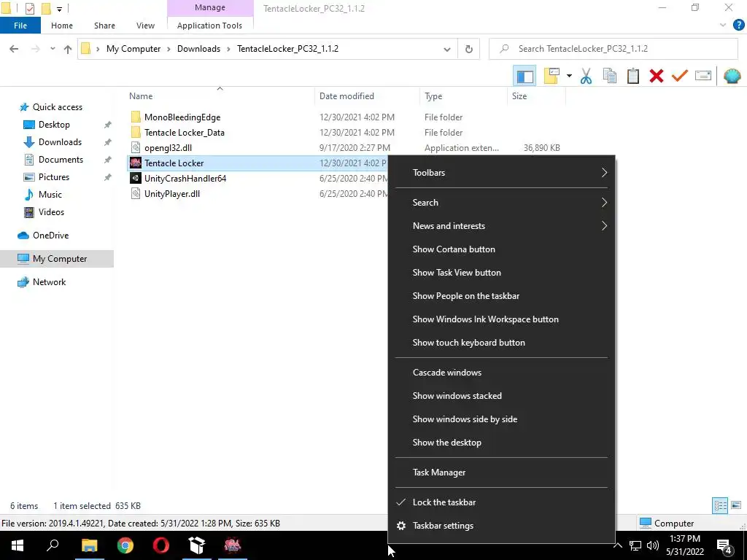747x560 pixels.
Task: Expand the Toolbars submenu
Action: click(501, 173)
